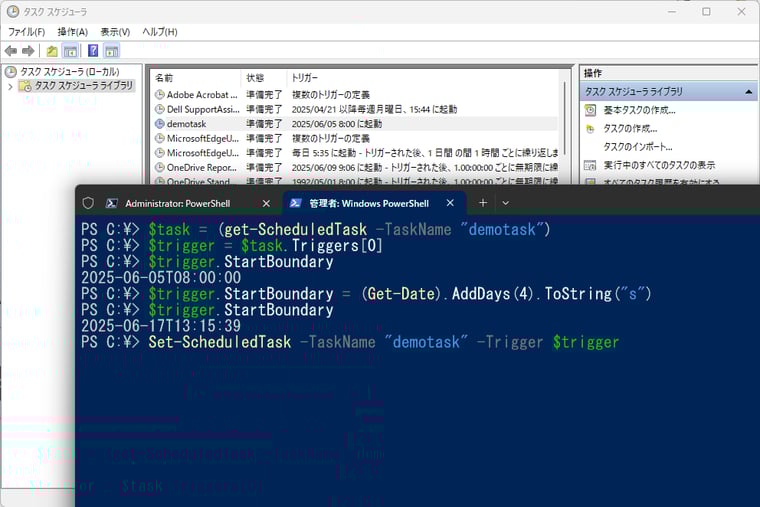Click 基本タスクの作成... action

639,110
